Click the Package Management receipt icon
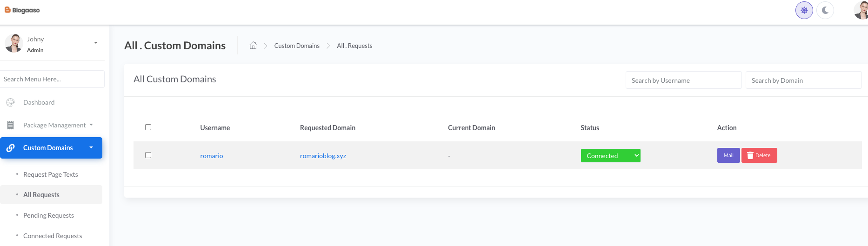The width and height of the screenshot is (868, 246). coord(11,125)
